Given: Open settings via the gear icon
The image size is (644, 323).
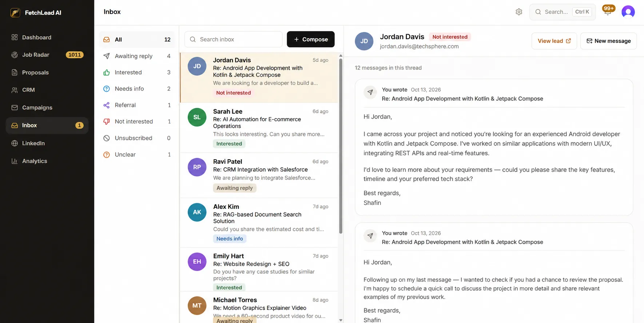Looking at the screenshot, I should 519,12.
